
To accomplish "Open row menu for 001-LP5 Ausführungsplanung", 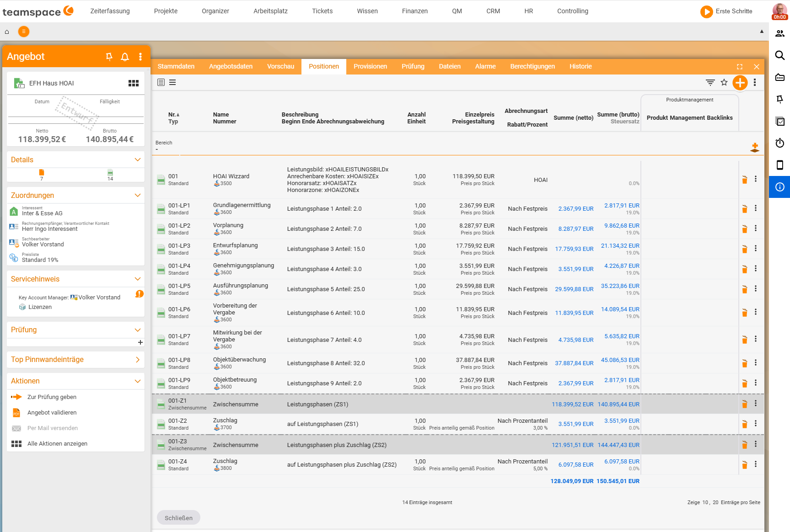I will pyautogui.click(x=756, y=289).
